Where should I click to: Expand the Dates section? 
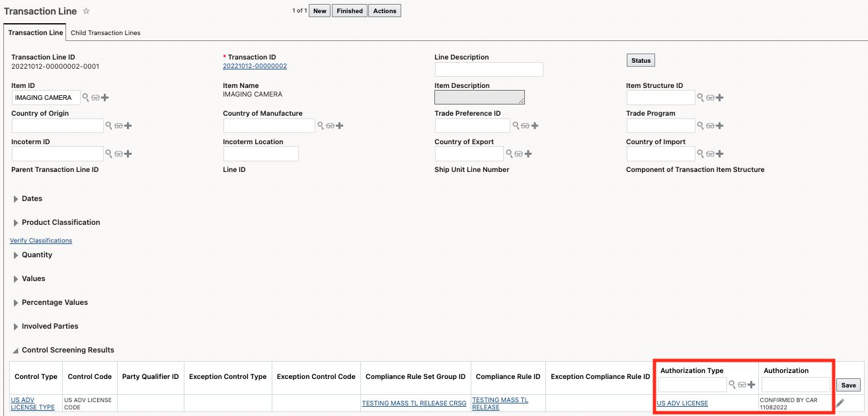(x=16, y=199)
